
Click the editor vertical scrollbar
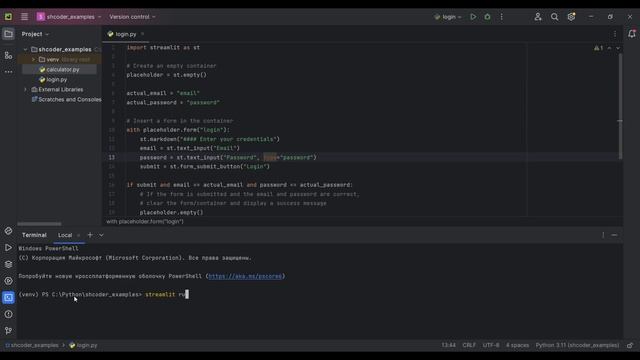coord(620,106)
